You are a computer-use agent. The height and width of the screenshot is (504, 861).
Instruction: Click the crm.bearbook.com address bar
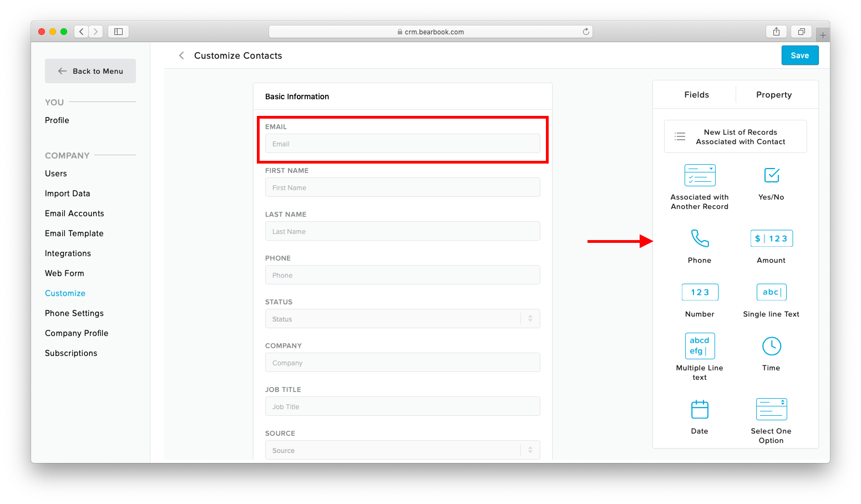(430, 32)
